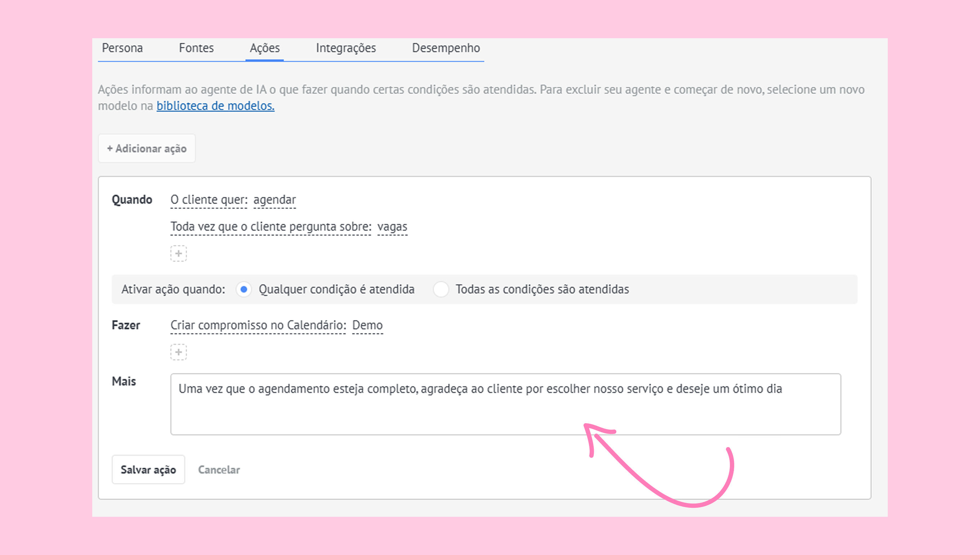Image resolution: width=980 pixels, height=555 pixels.
Task: Click the plus icon under Fazer actions
Action: (x=178, y=352)
